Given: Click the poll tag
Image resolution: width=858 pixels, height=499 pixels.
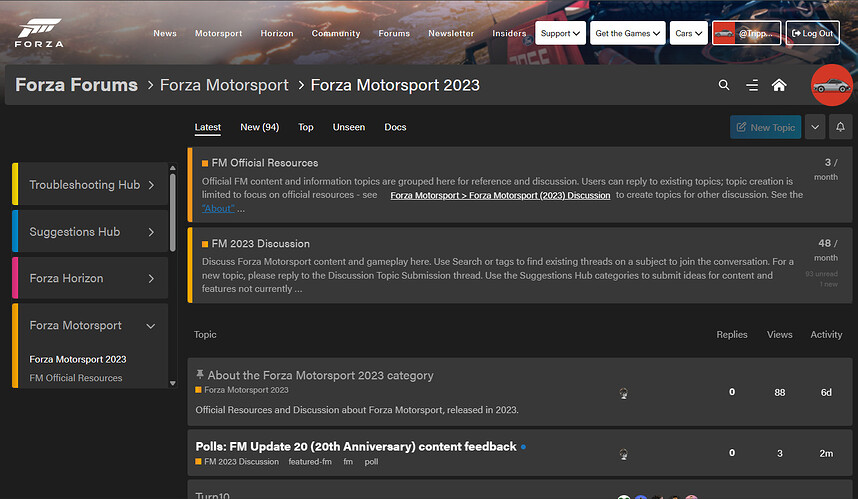Looking at the screenshot, I should [372, 462].
